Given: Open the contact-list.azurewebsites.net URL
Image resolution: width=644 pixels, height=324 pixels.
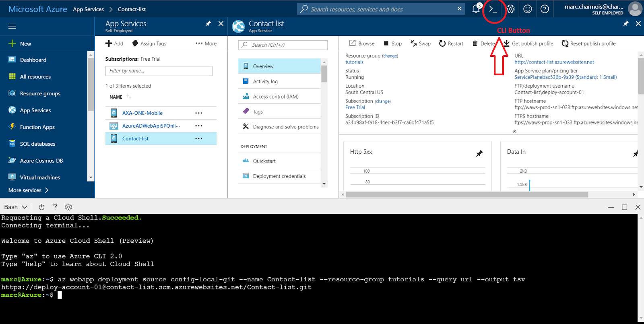Looking at the screenshot, I should pos(554,62).
